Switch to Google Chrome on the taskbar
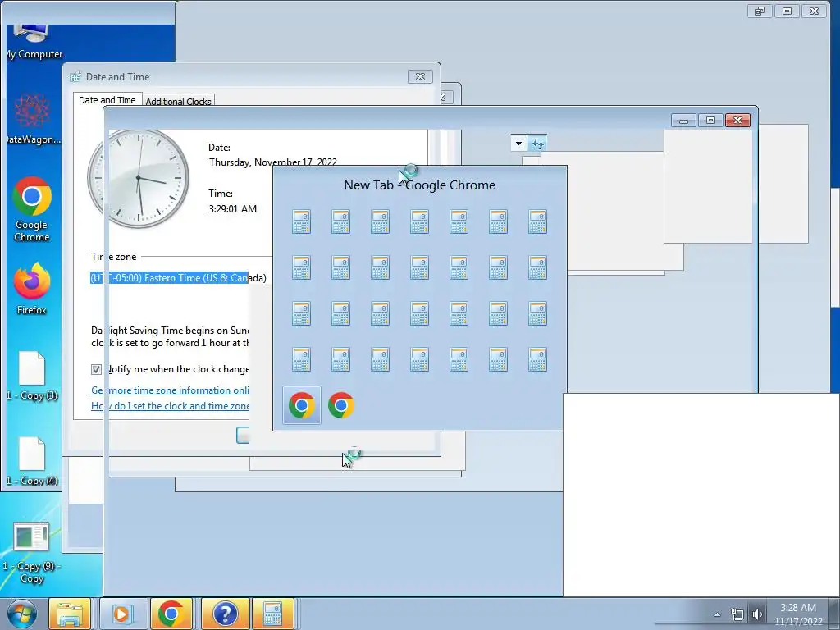 tap(171, 614)
